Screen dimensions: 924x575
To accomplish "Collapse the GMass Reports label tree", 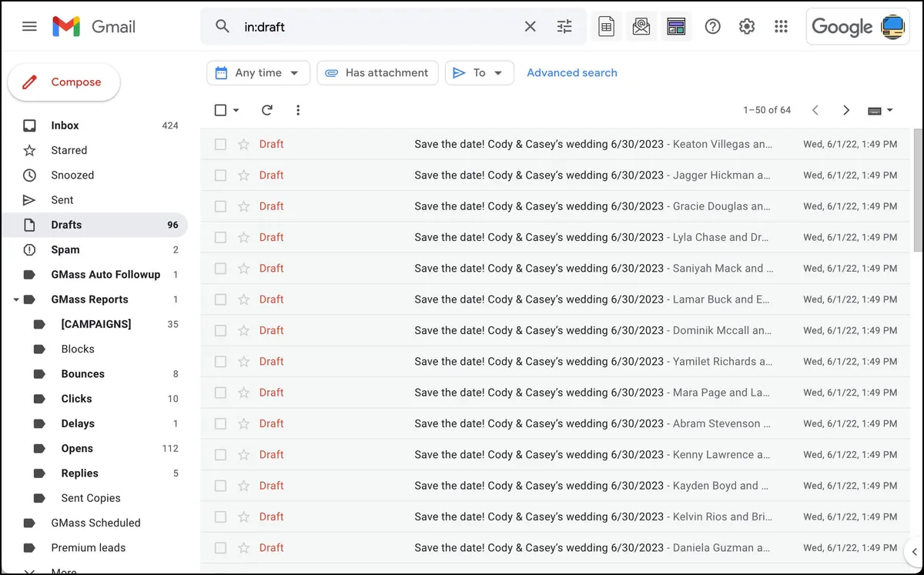I will click(16, 299).
